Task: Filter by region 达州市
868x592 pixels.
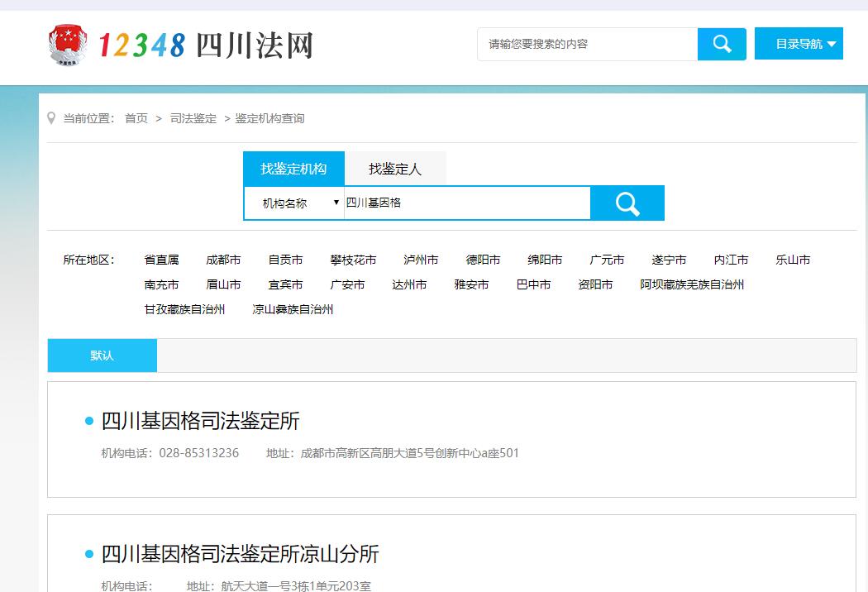Action: pos(410,284)
